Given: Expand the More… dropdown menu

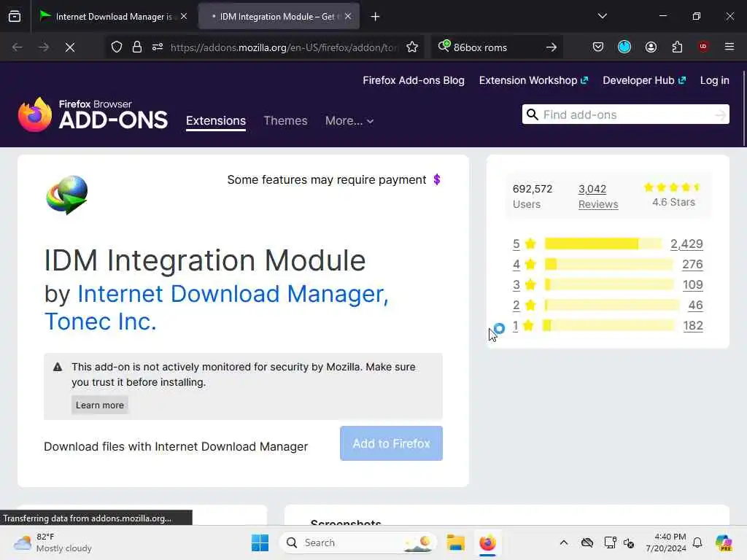Looking at the screenshot, I should [349, 121].
